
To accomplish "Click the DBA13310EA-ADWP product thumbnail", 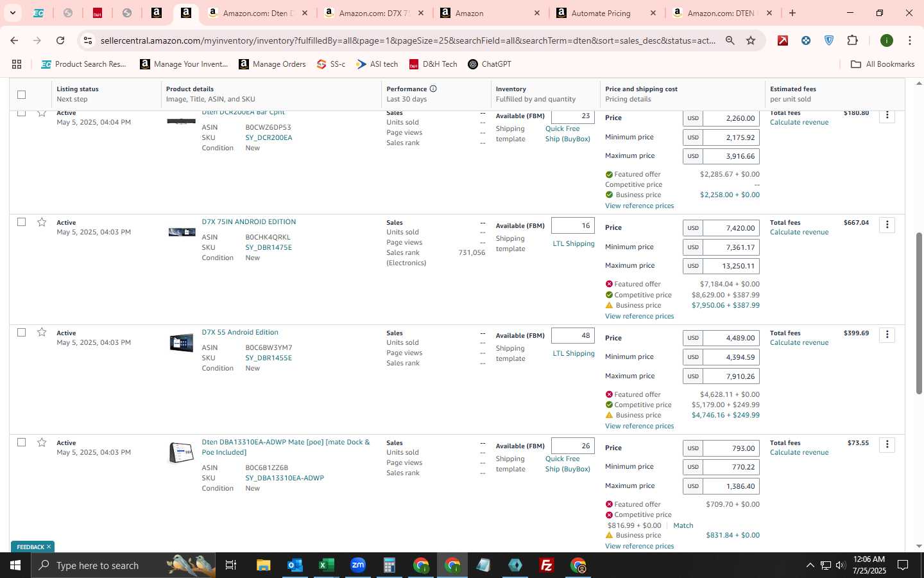I will tap(182, 453).
